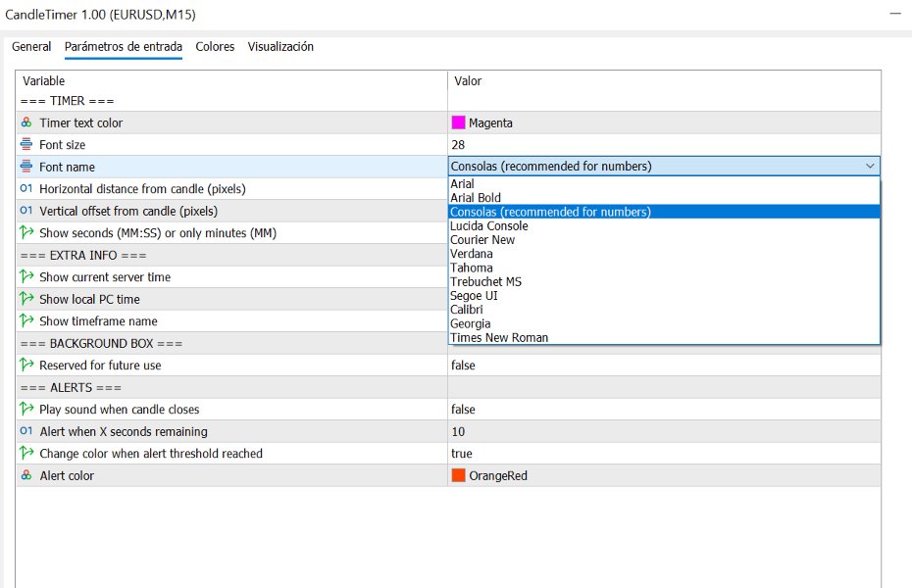Go to the Colores tab

pos(215,46)
